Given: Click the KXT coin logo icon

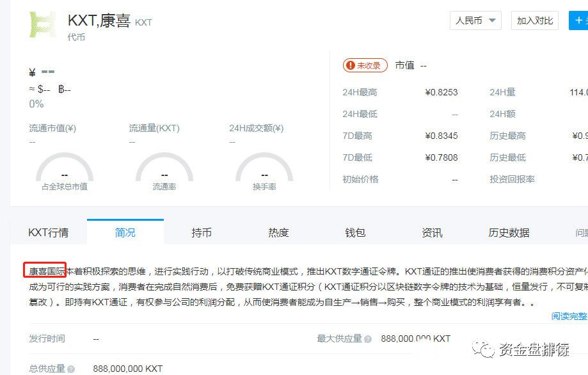Looking at the screenshot, I should point(43,25).
